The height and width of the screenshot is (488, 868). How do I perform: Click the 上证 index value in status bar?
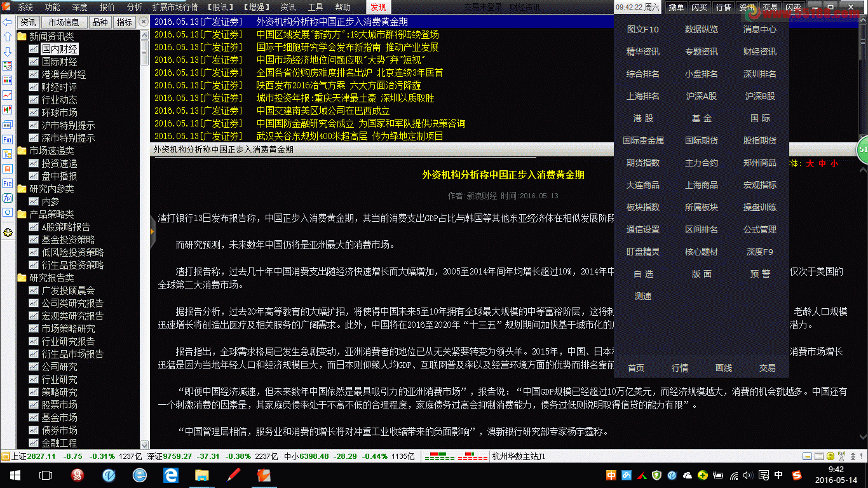(41, 456)
